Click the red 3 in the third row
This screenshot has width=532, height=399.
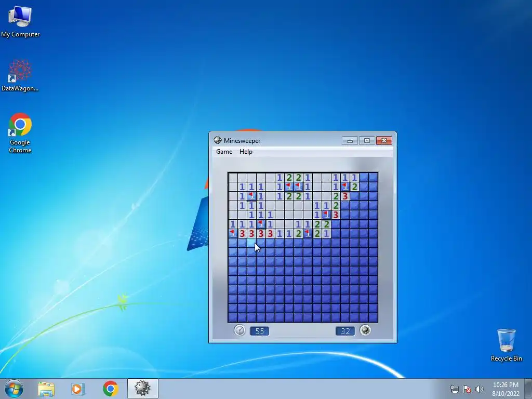click(x=345, y=196)
